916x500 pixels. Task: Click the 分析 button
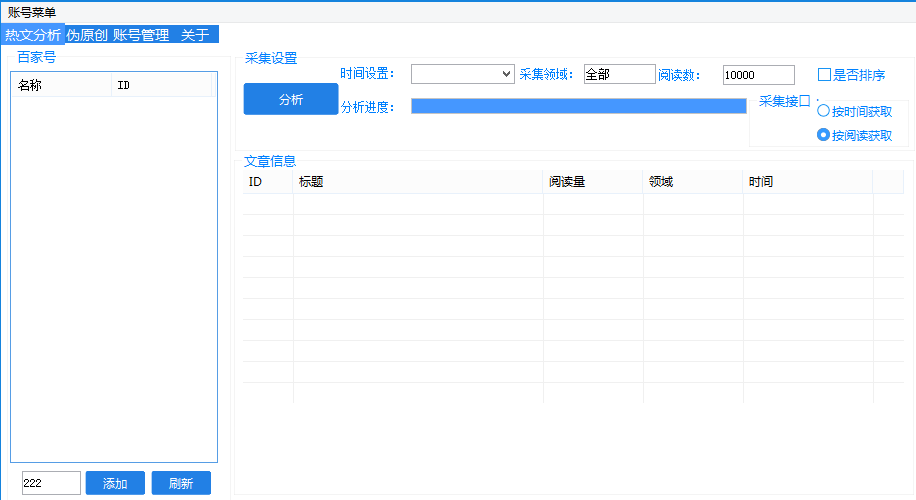pos(291,100)
